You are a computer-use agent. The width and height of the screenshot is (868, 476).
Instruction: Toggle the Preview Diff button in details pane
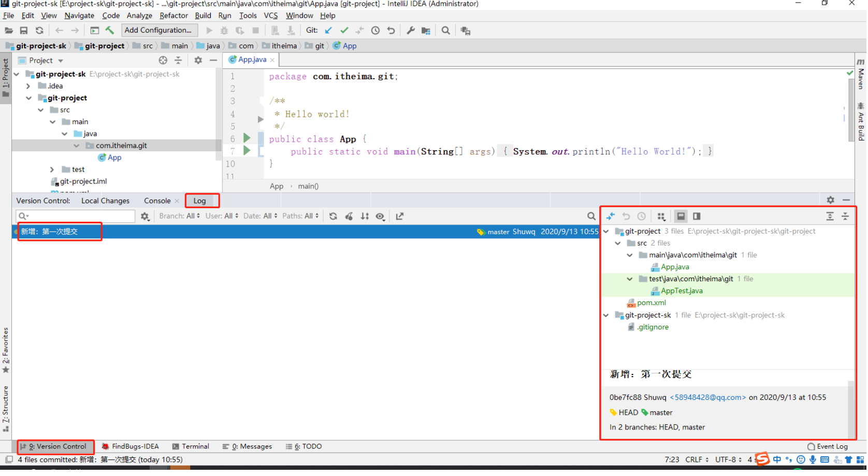tap(698, 217)
